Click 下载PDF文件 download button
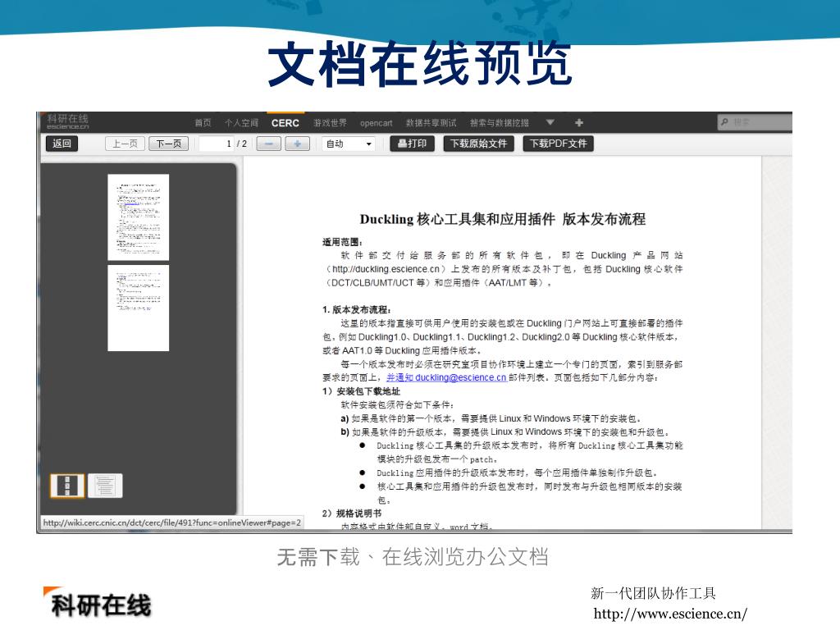The image size is (840, 630). tap(558, 144)
